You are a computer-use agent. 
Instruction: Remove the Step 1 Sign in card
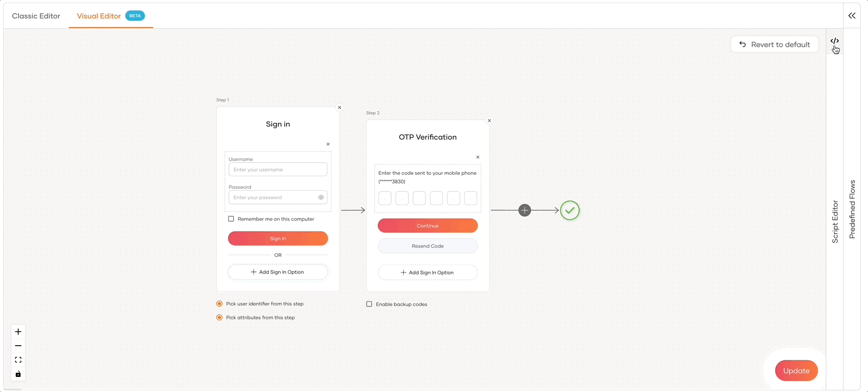coord(339,108)
